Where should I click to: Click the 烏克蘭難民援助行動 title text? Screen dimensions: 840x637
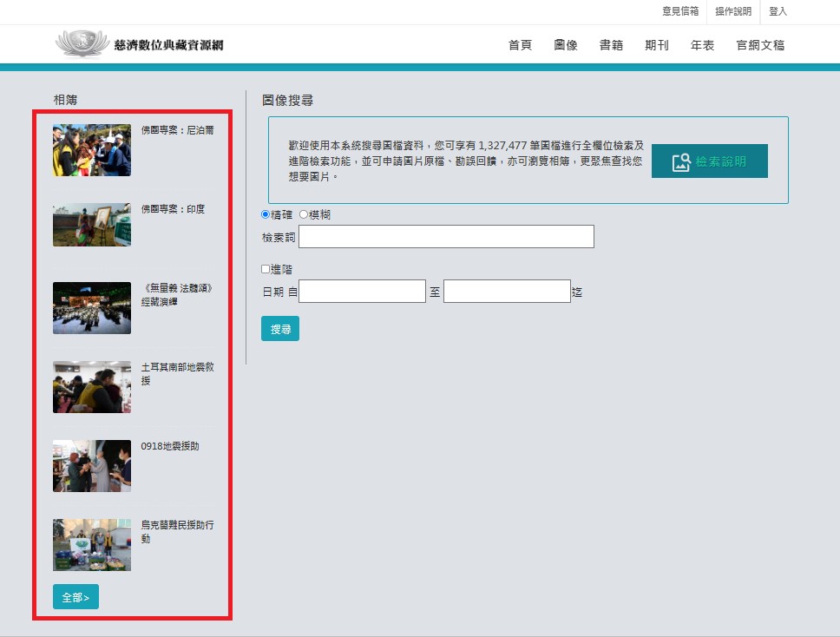pos(177,531)
